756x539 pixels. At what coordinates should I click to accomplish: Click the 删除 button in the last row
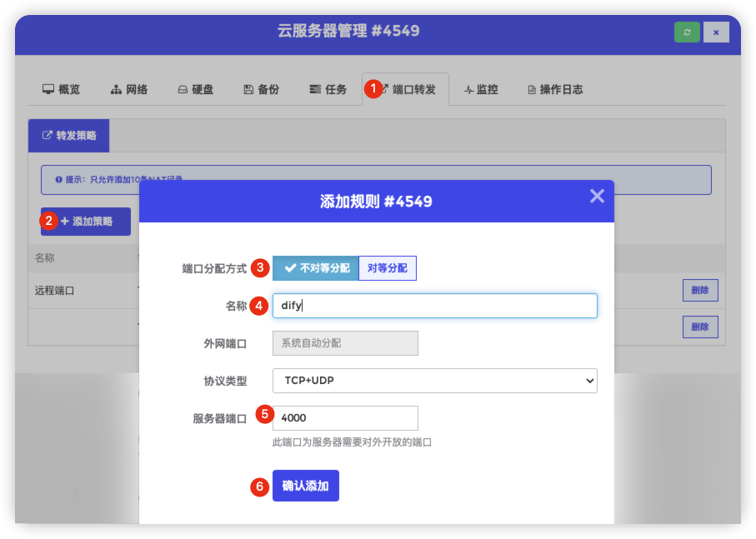tap(700, 327)
